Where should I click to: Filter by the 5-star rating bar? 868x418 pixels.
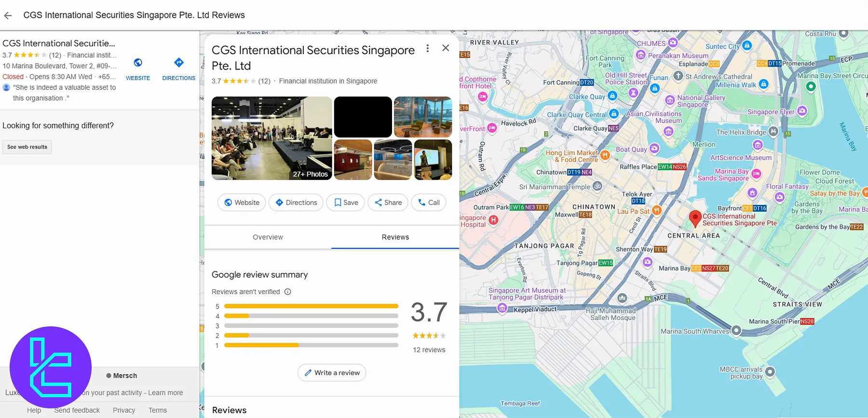(x=311, y=306)
